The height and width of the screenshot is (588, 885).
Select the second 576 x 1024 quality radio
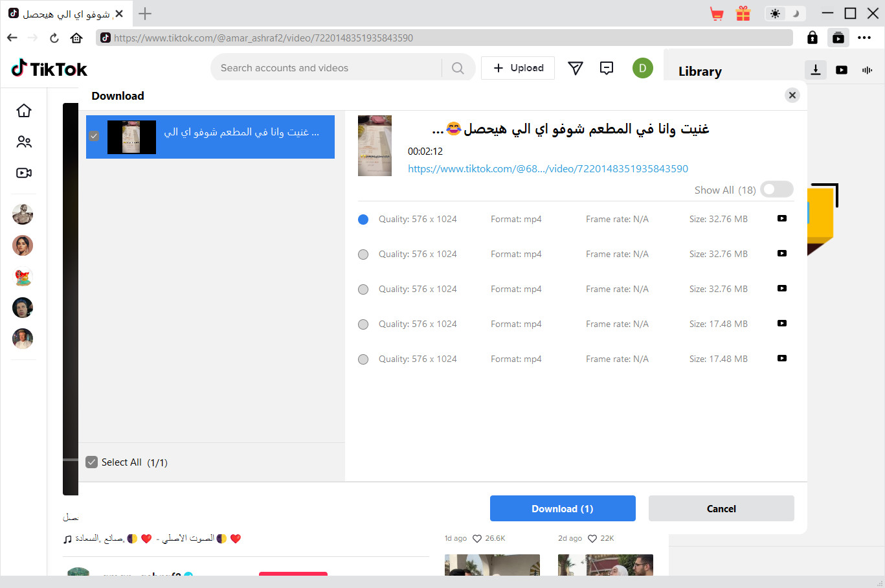point(363,254)
